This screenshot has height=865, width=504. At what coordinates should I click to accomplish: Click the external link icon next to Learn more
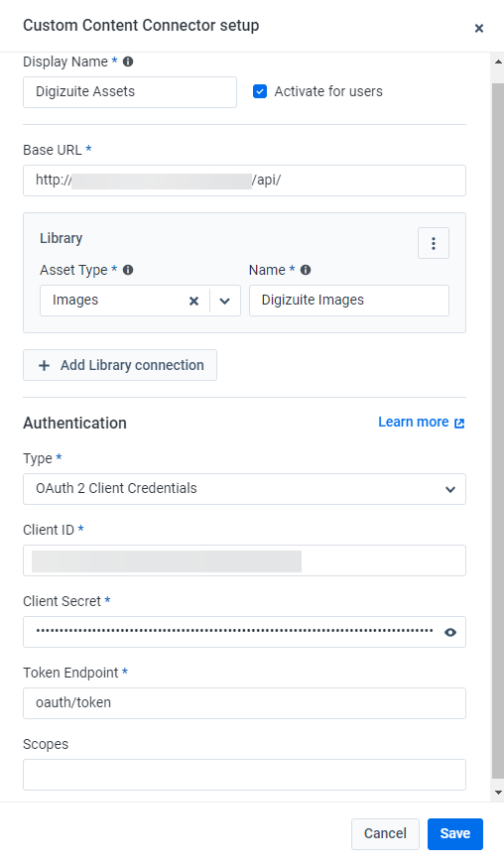pos(459,424)
